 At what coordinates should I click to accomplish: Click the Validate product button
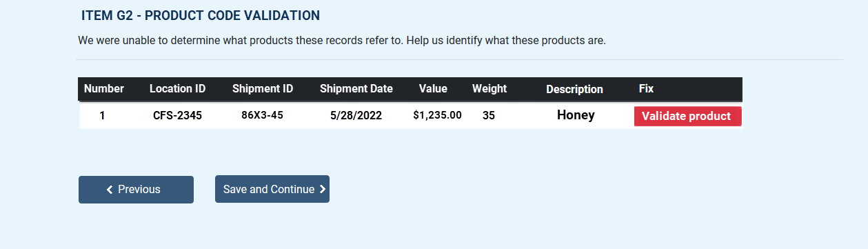(687, 116)
